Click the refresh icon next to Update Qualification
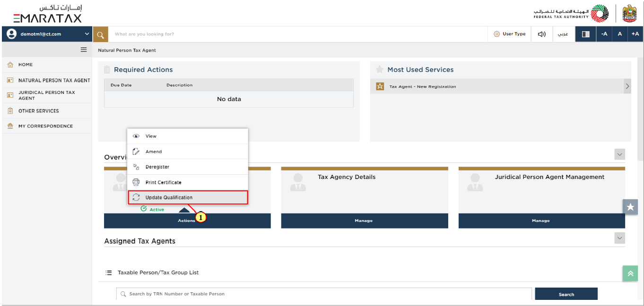 coord(136,197)
